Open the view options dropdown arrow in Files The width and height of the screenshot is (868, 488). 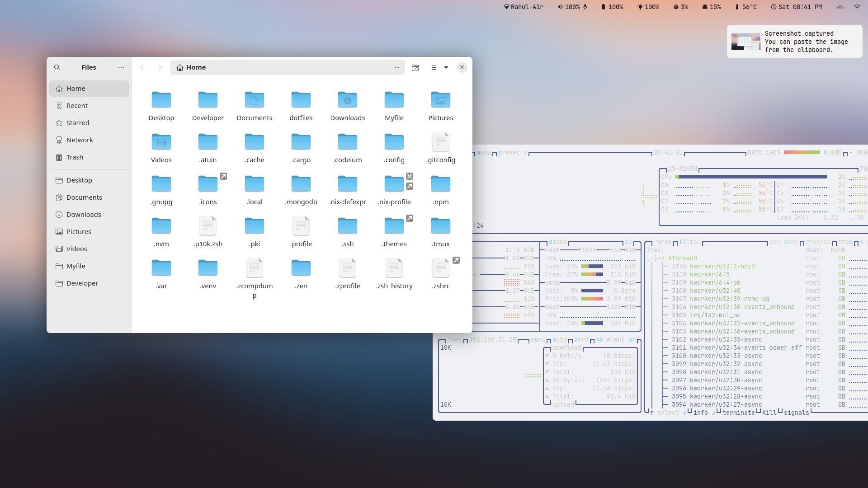[446, 67]
